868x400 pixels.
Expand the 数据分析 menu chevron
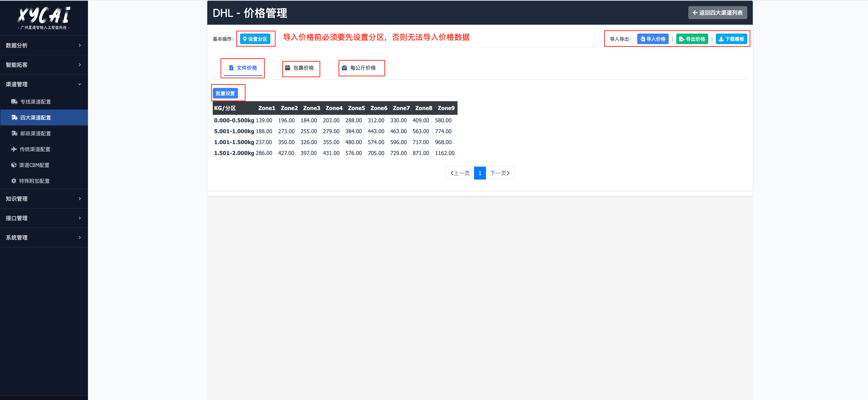80,45
